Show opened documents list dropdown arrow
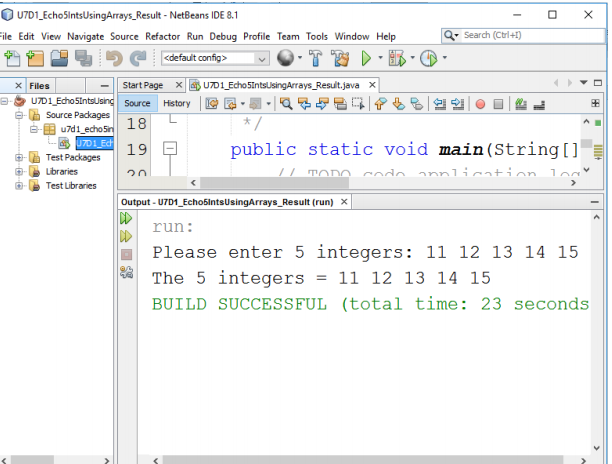The height and width of the screenshot is (464, 612). [x=584, y=83]
